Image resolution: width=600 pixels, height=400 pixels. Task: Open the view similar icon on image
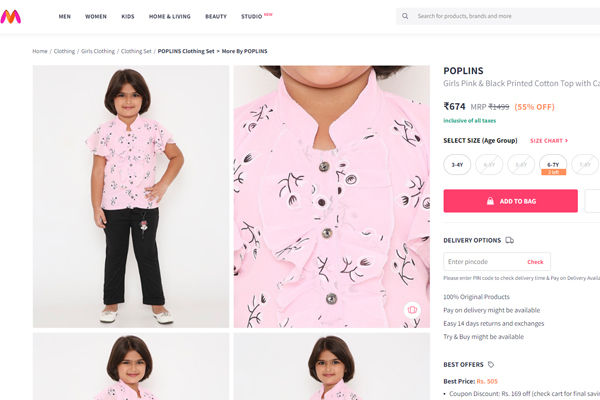pos(411,311)
